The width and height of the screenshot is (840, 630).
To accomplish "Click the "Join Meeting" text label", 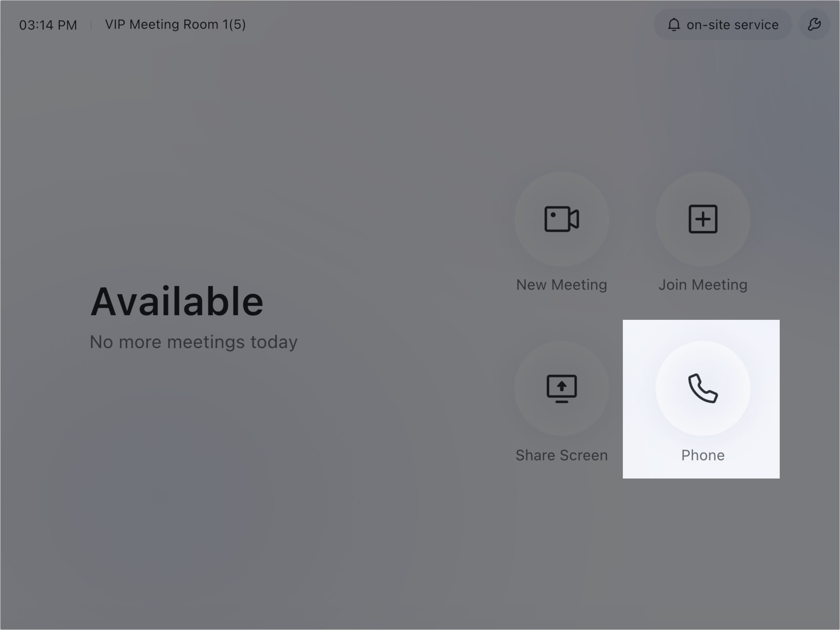I will pos(703,285).
